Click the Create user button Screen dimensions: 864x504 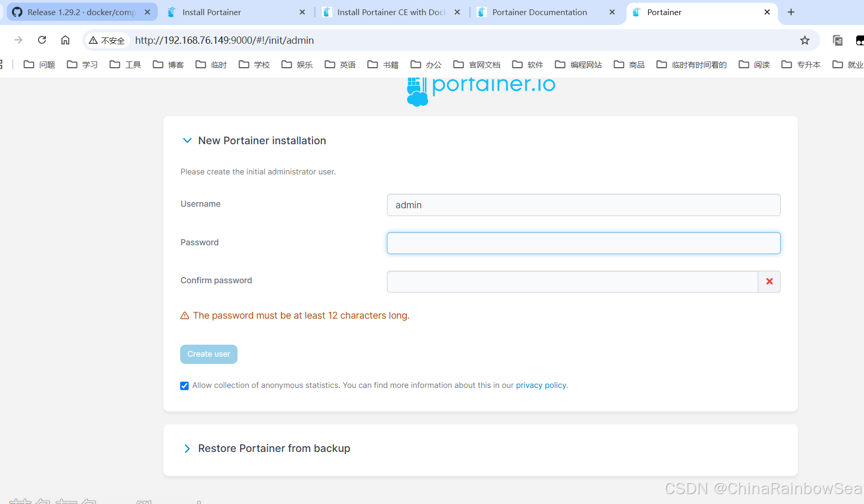click(209, 354)
